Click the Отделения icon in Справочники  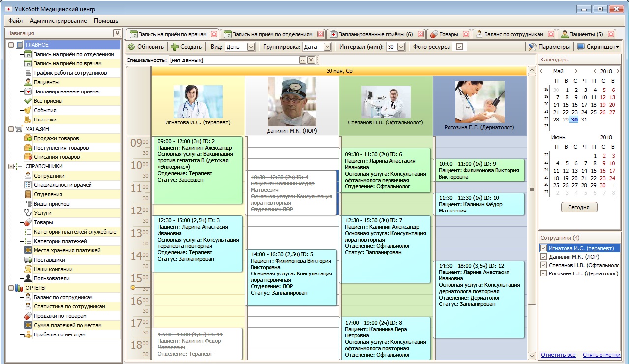coord(28,194)
